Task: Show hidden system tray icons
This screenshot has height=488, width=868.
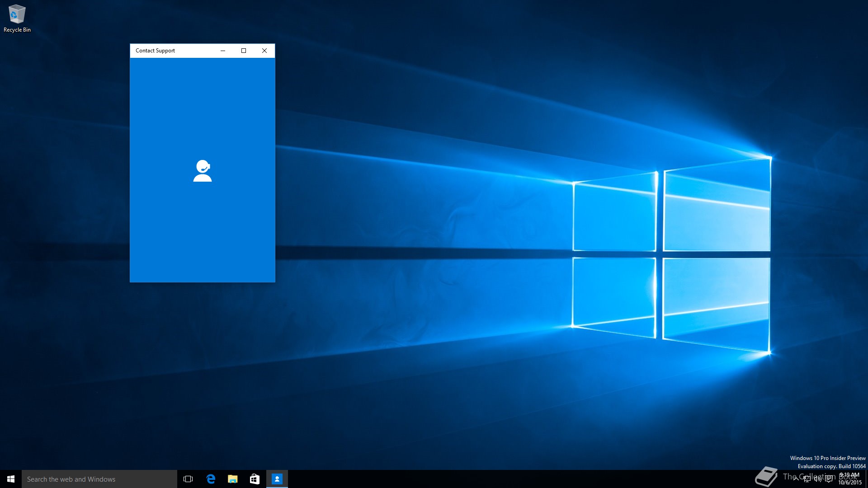Action: pos(796,479)
